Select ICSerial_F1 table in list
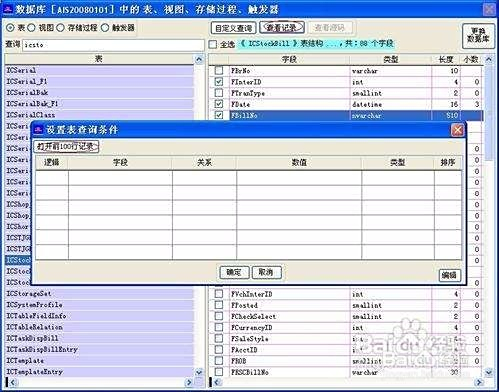This screenshot has height=392, width=499. pos(99,82)
